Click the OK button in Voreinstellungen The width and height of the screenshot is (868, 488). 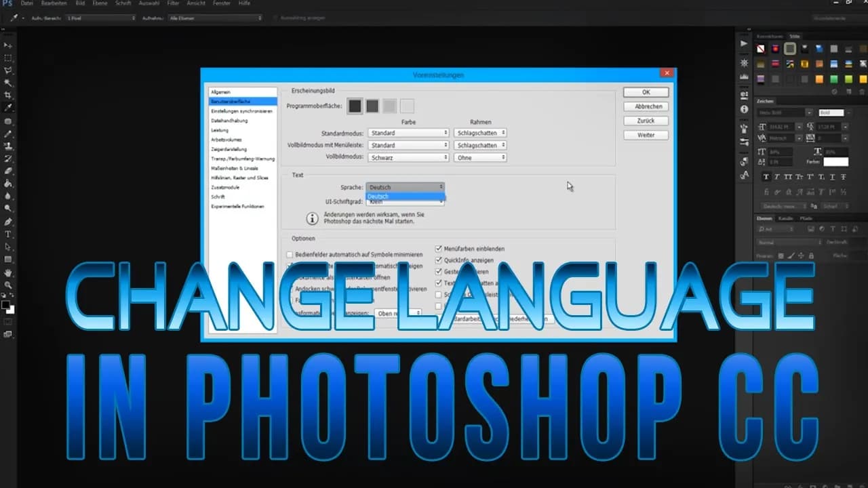646,92
